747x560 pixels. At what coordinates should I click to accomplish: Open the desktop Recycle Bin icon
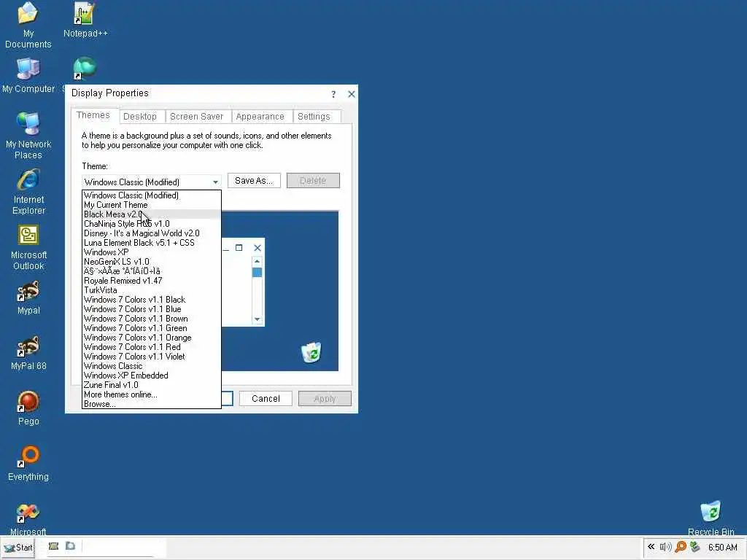click(711, 518)
